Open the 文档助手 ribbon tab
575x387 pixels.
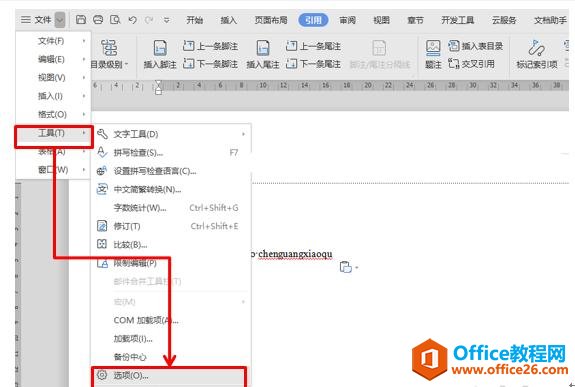point(550,20)
